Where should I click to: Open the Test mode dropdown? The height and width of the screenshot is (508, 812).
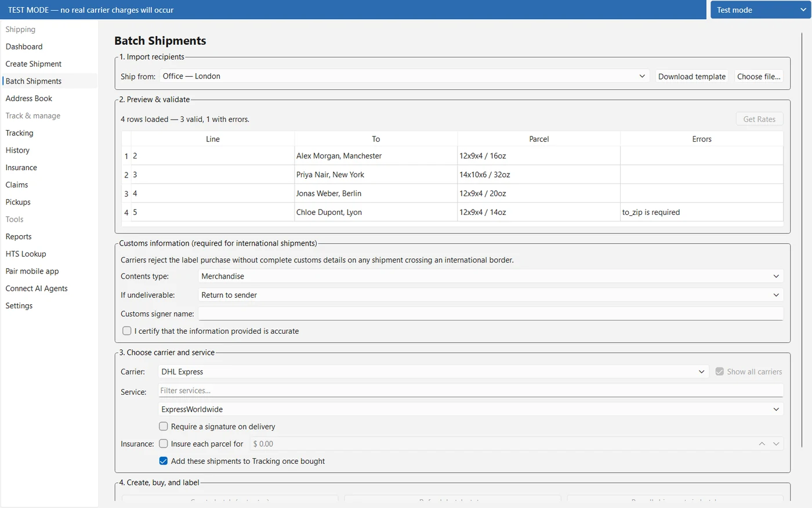pyautogui.click(x=760, y=10)
